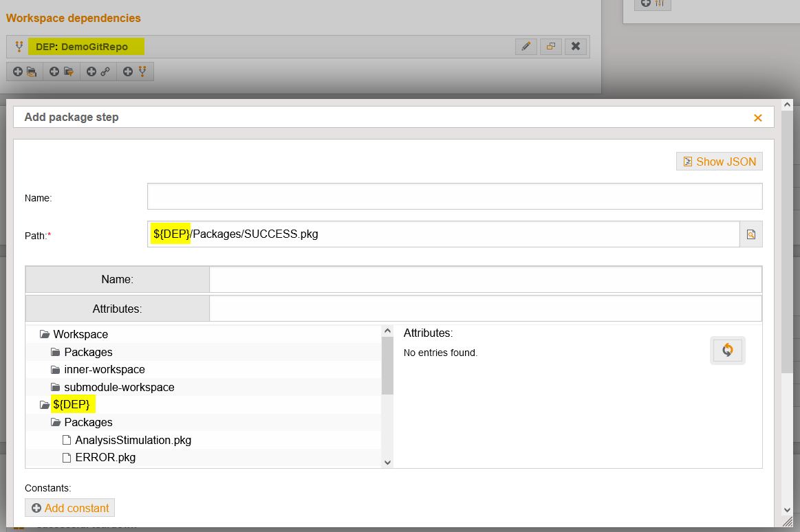Remove the DemoGitRepo dependency with the X icon
Viewport: 800px width, 532px height.
pyautogui.click(x=576, y=46)
